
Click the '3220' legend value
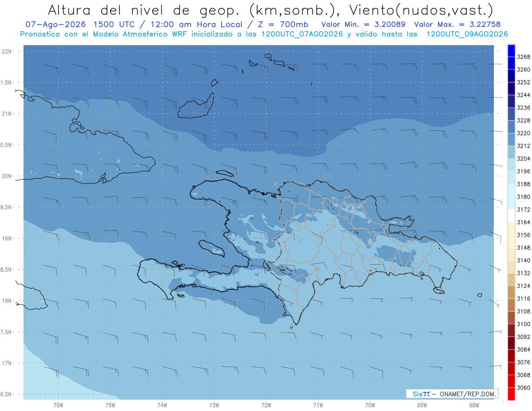523,133
